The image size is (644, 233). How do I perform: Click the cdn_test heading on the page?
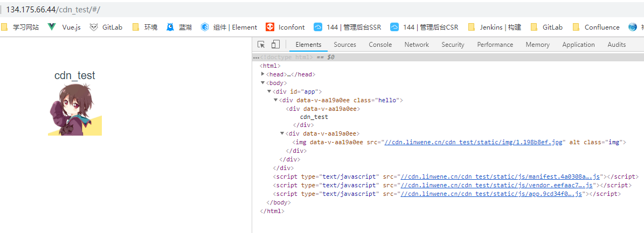point(75,75)
